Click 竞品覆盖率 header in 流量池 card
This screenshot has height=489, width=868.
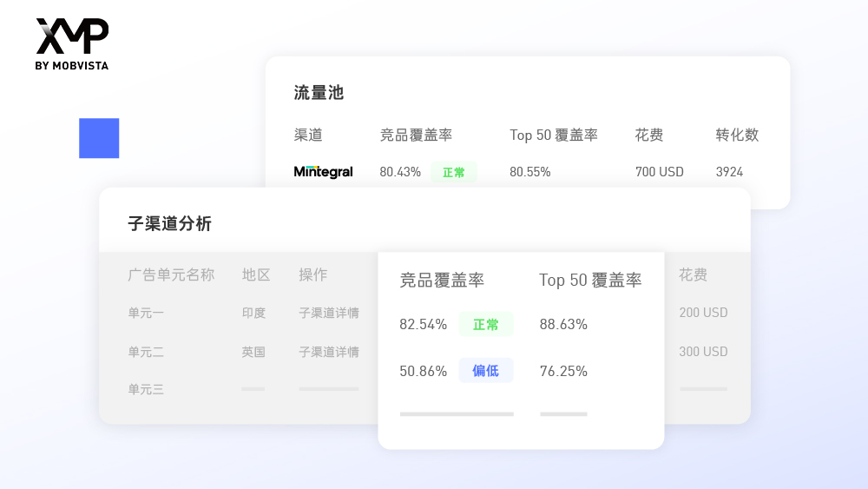[416, 135]
